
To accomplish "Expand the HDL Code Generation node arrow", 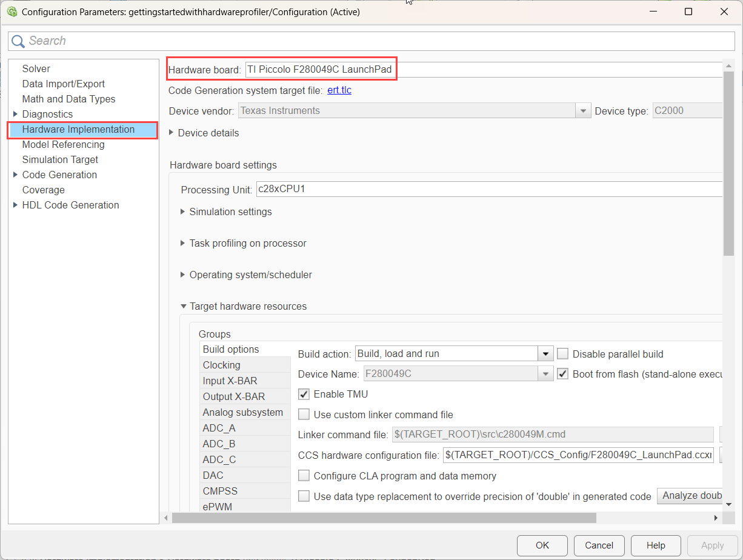I will point(15,205).
